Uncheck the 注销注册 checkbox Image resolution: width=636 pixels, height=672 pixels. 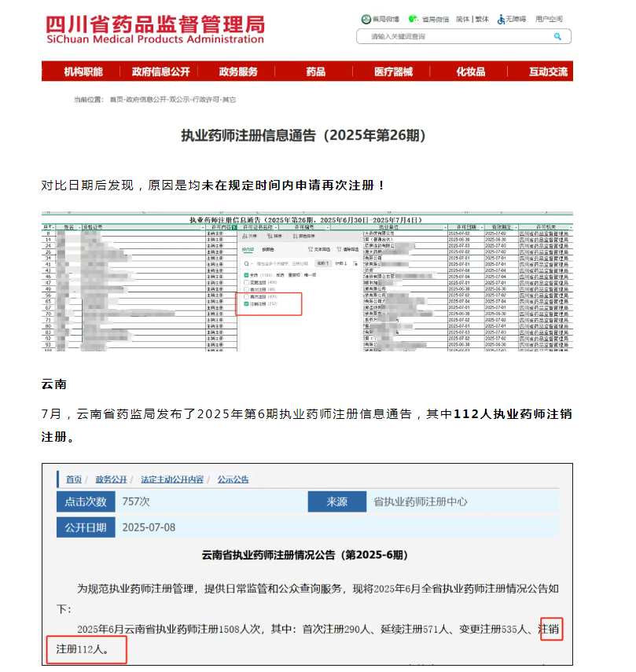point(246,304)
